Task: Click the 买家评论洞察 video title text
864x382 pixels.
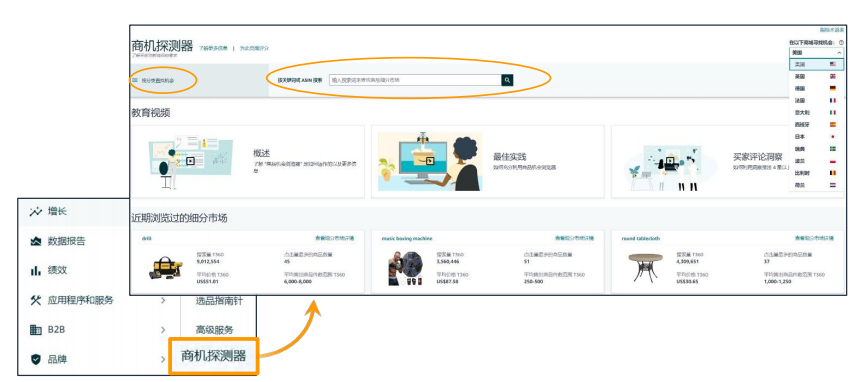Action: click(757, 157)
